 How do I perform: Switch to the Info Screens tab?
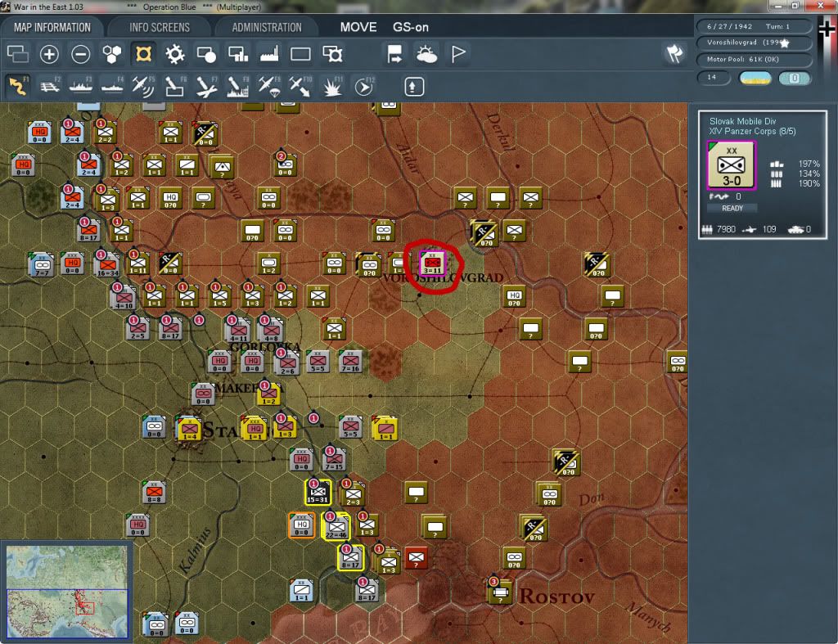click(x=160, y=27)
